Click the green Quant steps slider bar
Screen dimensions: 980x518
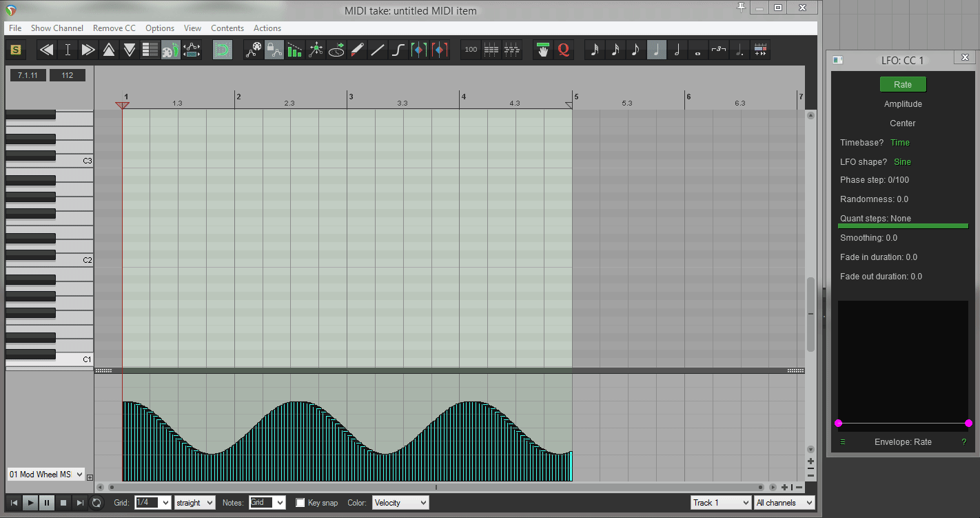tap(903, 226)
